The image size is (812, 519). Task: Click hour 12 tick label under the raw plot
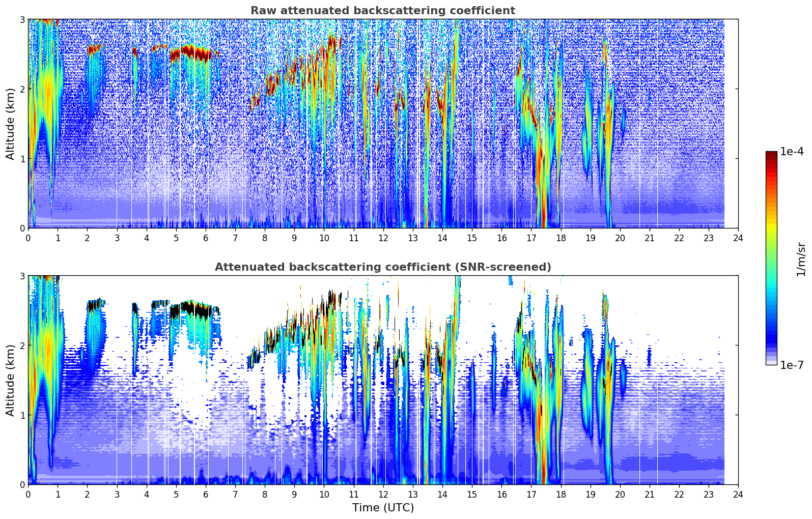pyautogui.click(x=383, y=238)
